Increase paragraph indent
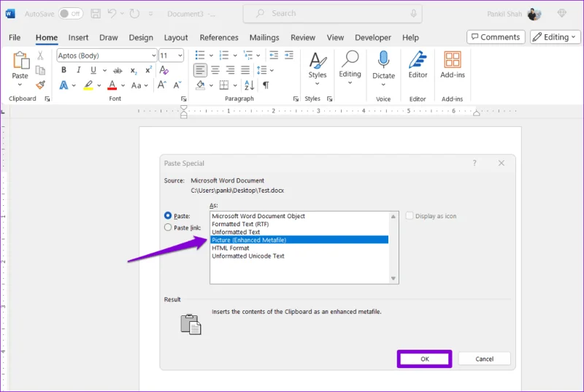Image resolution: width=584 pixels, height=392 pixels. click(x=289, y=55)
